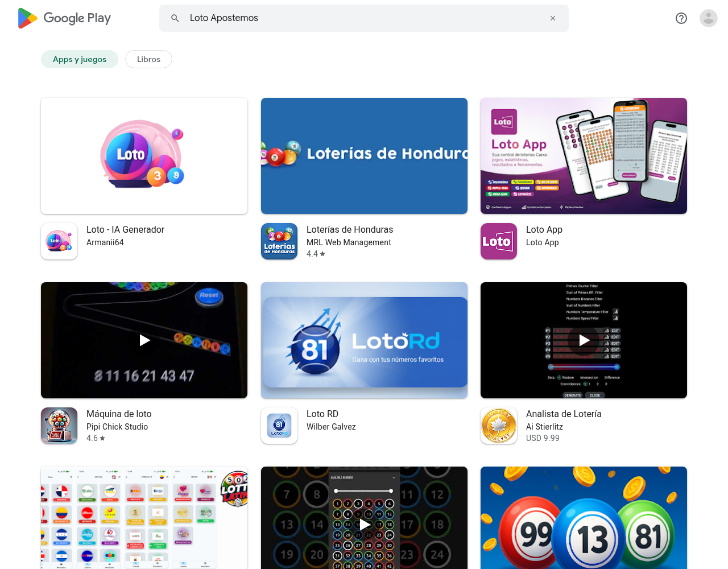Image resolution: width=728 pixels, height=569 pixels.
Task: Clear the search field with X
Action: click(553, 18)
